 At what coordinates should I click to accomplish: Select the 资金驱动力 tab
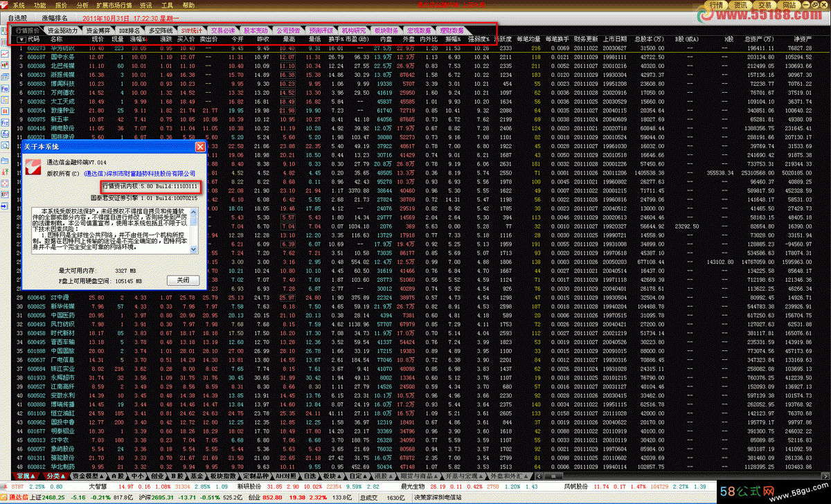click(63, 30)
